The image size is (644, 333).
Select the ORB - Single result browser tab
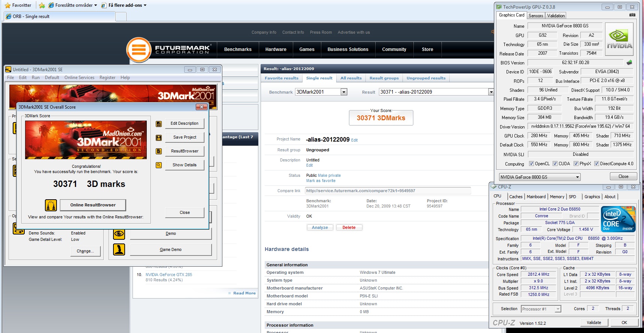[60, 16]
